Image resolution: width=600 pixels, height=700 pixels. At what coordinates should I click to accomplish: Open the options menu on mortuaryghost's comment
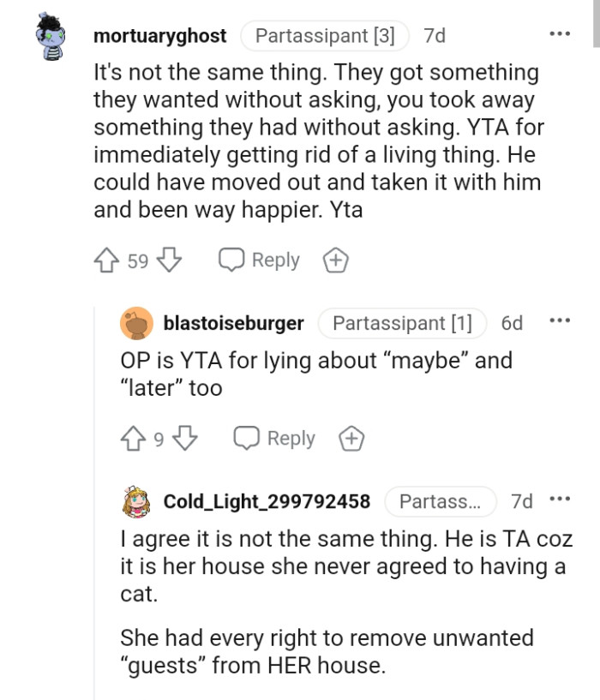(559, 33)
